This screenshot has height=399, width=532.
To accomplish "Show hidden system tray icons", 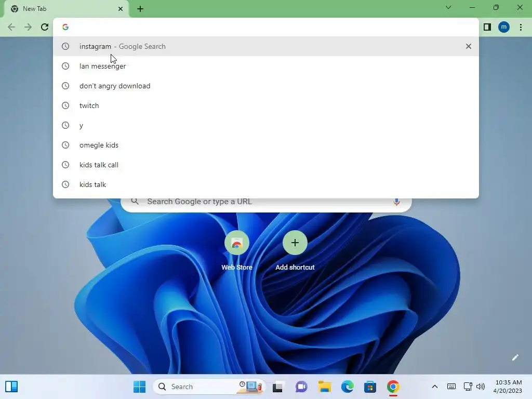I will 435,387.
